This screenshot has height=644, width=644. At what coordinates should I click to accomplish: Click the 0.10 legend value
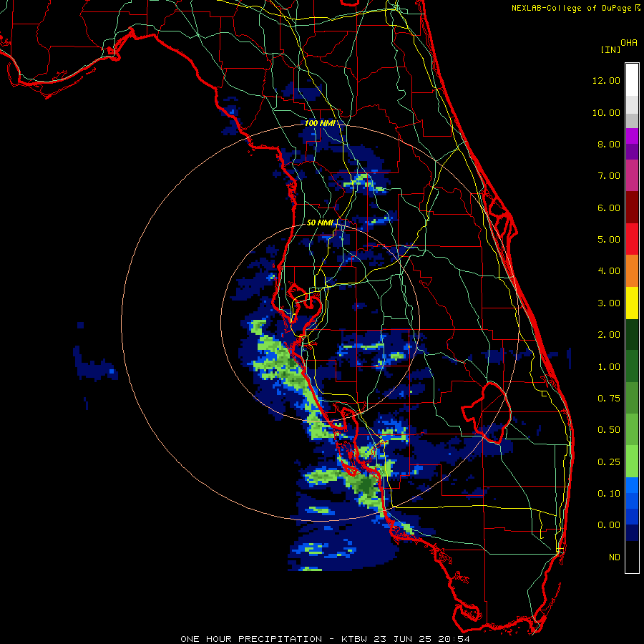(609, 494)
